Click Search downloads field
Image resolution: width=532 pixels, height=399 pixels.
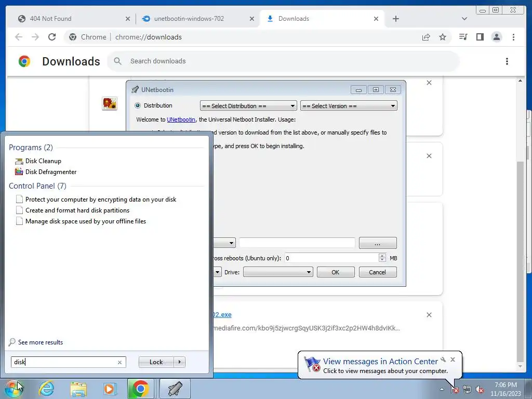tap(283, 61)
